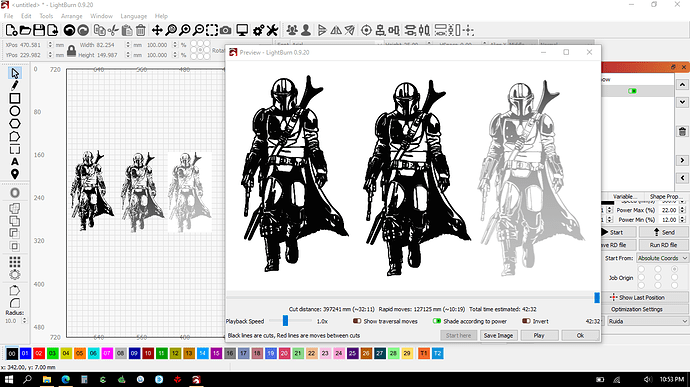Open the Edit menu
Image resolution: width=690 pixels, height=387 pixels.
tap(26, 16)
